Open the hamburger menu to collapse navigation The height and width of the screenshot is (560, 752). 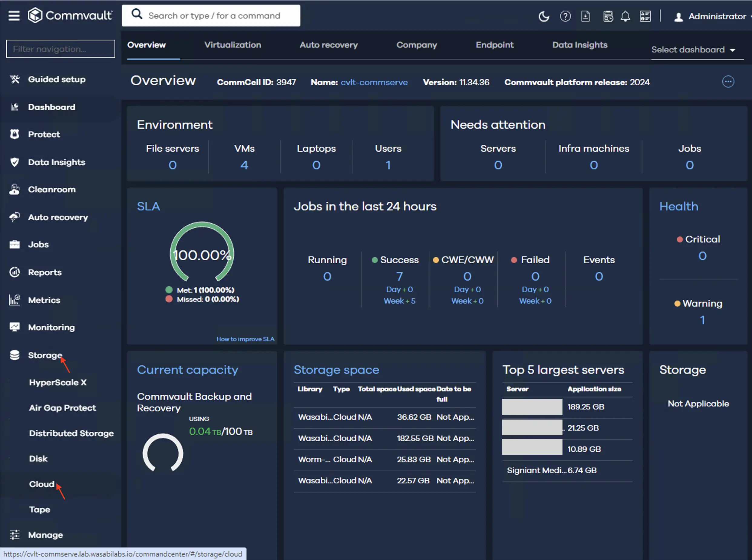click(x=14, y=15)
